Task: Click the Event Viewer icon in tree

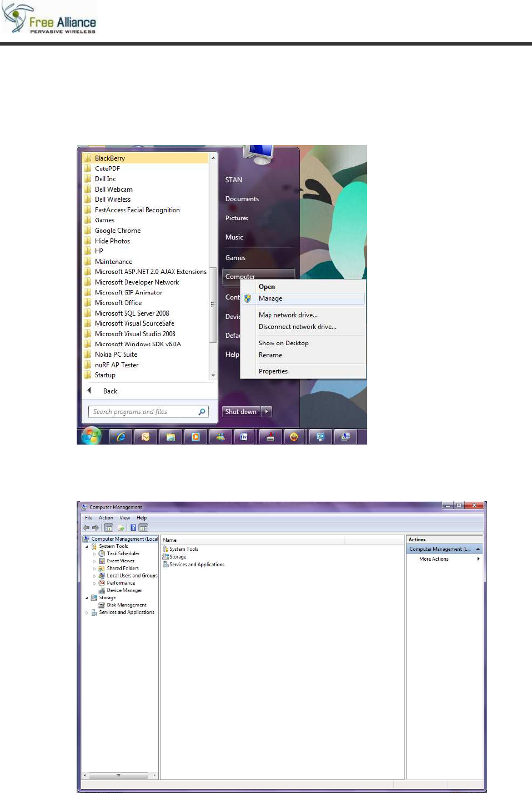Action: pyautogui.click(x=102, y=561)
